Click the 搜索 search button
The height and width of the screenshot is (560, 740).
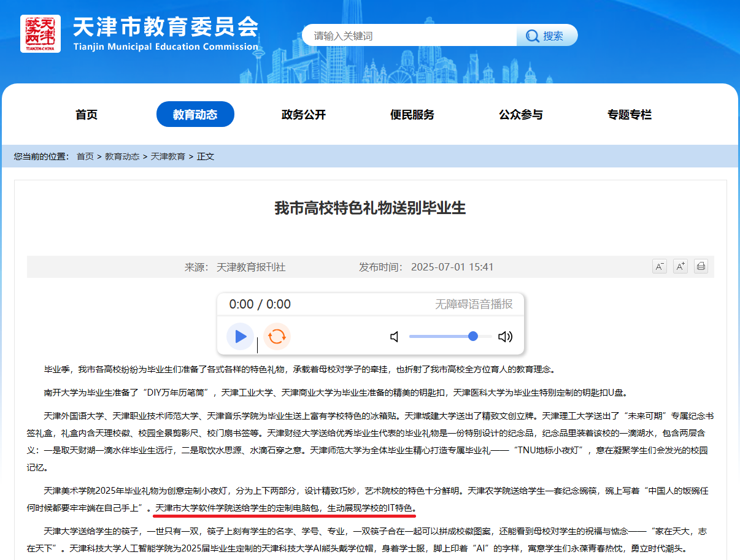pyautogui.click(x=547, y=36)
